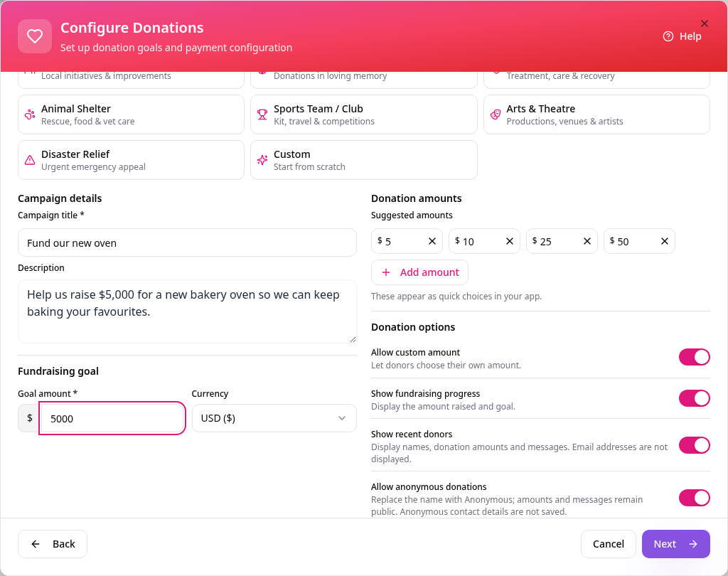Click the Cancel button

[609, 544]
